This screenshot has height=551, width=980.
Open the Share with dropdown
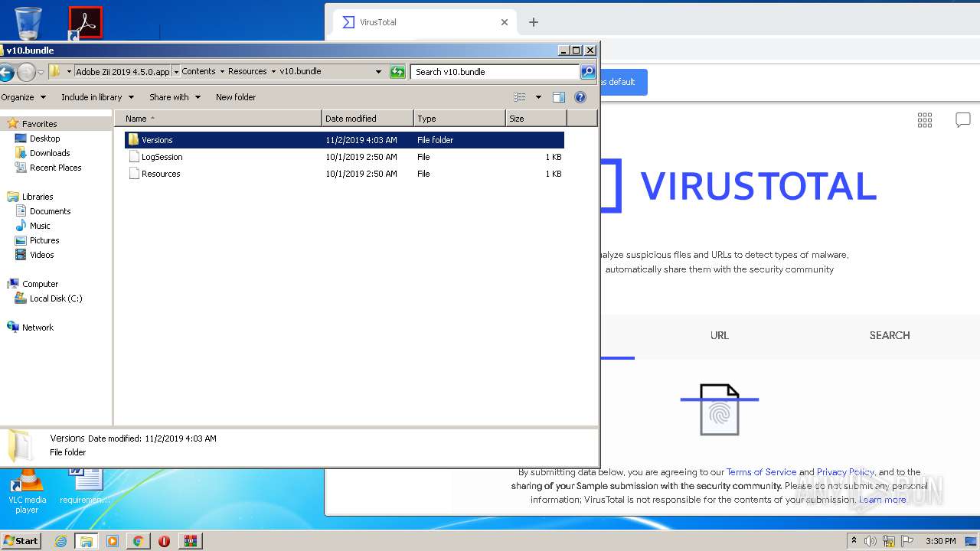point(175,97)
